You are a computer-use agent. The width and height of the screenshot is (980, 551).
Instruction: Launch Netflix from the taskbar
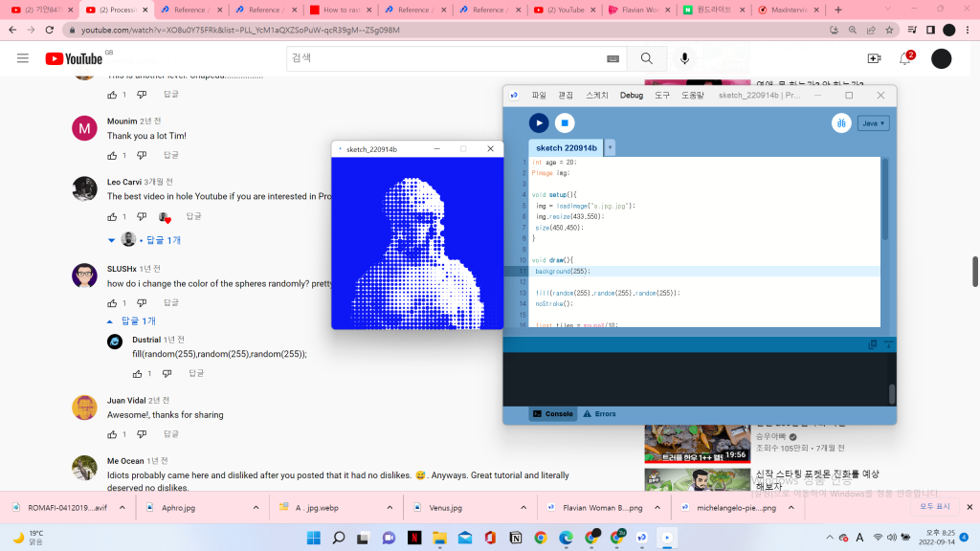point(414,538)
